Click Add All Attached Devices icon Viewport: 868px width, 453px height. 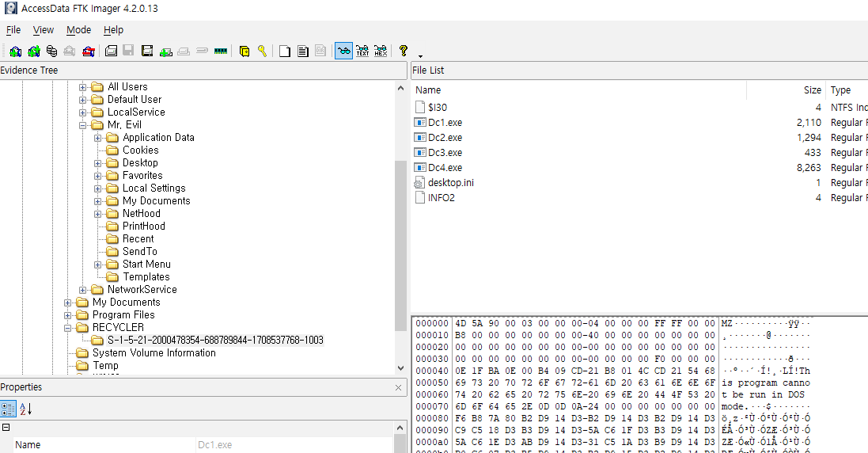(x=34, y=51)
